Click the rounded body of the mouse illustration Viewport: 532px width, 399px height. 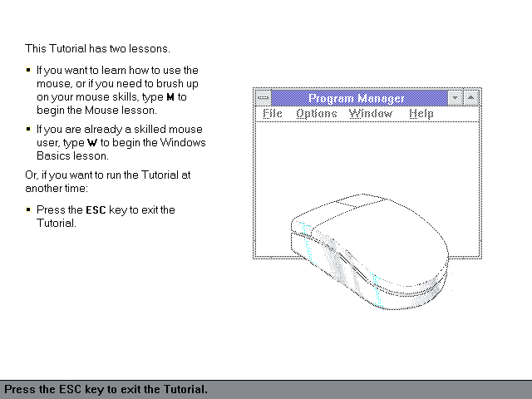point(391,249)
